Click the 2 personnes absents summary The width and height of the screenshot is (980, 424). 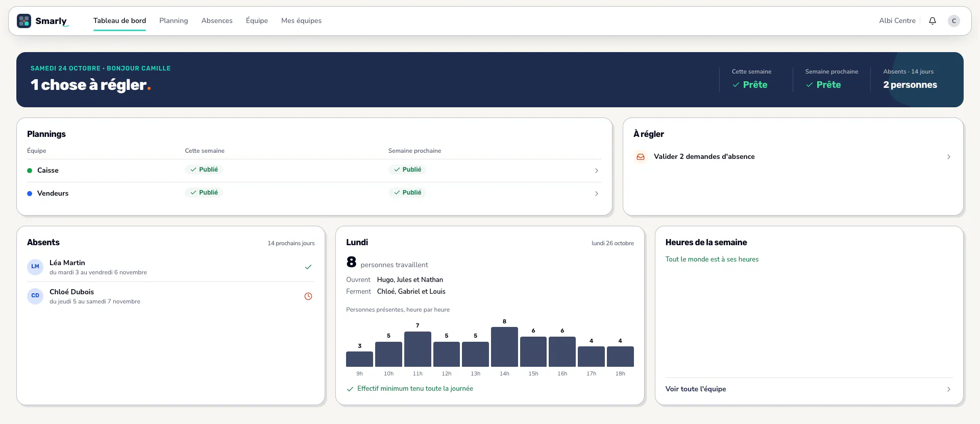(x=910, y=85)
